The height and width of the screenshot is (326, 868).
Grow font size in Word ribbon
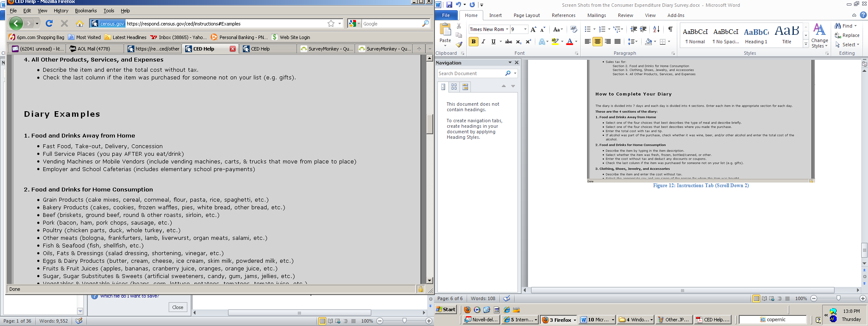533,29
